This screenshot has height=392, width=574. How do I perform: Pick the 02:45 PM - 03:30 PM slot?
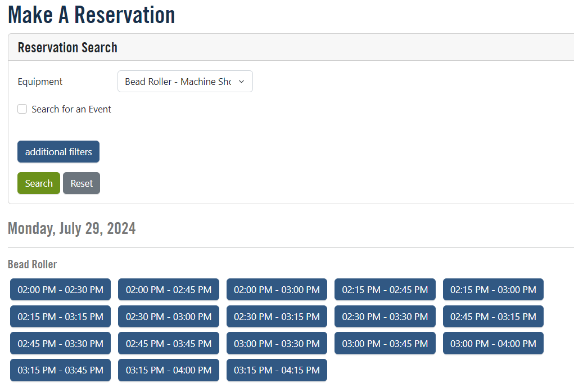pyautogui.click(x=60, y=343)
